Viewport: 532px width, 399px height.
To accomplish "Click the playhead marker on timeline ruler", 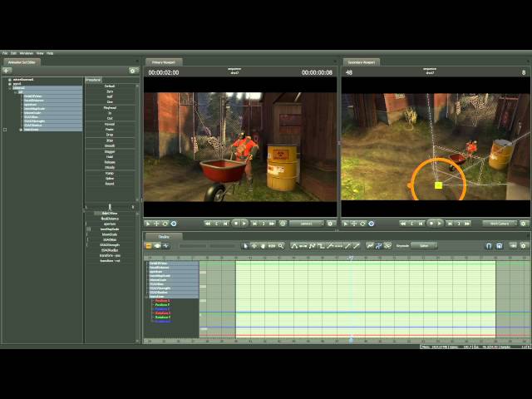I will tap(351, 259).
